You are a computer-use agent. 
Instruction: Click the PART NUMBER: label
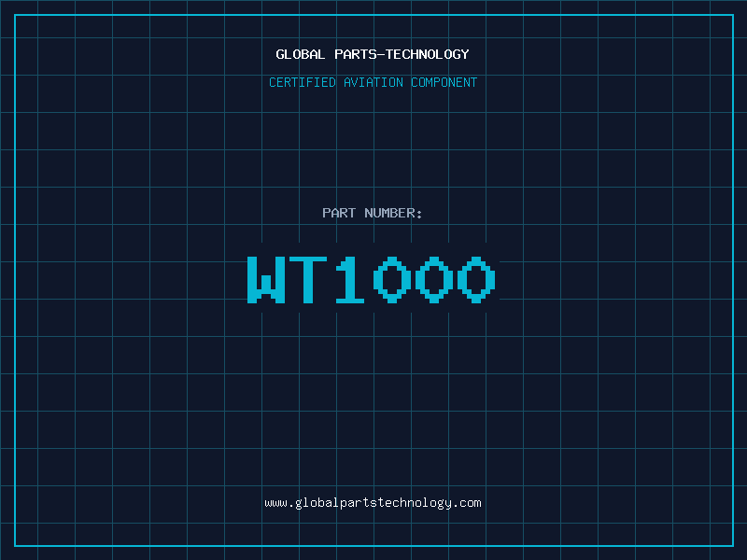coord(372,213)
